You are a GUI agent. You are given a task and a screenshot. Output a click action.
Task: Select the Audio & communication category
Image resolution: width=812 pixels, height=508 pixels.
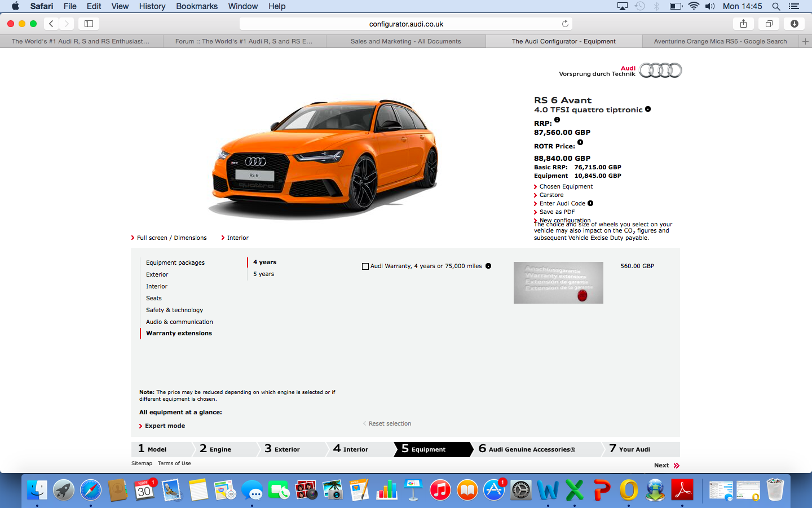click(179, 322)
